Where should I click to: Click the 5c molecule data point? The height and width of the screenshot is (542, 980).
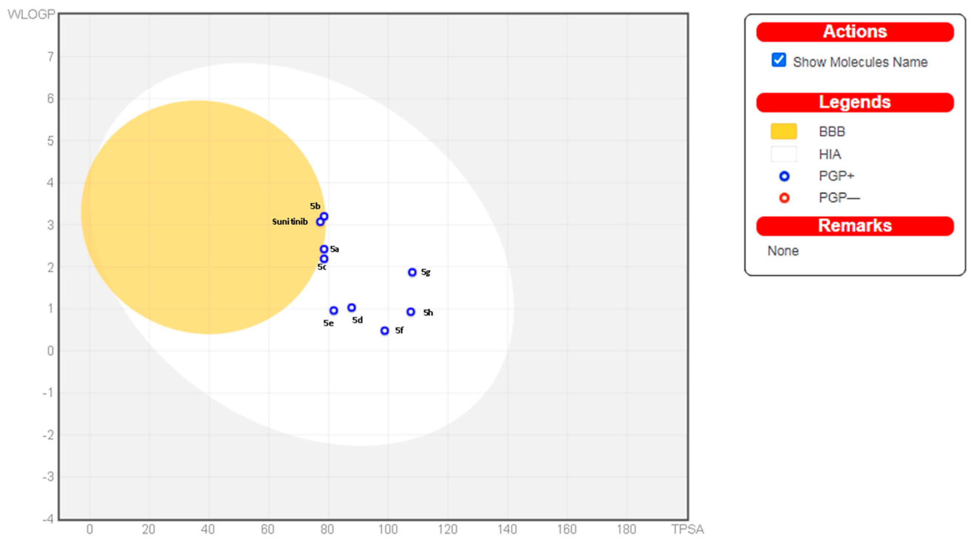(324, 259)
